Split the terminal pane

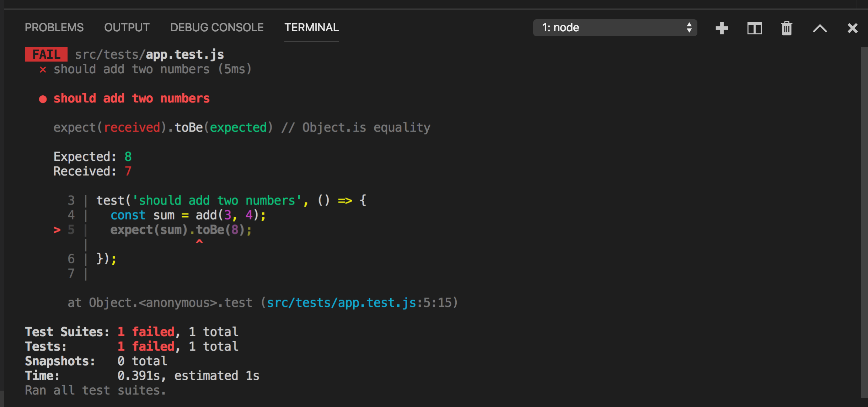[754, 28]
